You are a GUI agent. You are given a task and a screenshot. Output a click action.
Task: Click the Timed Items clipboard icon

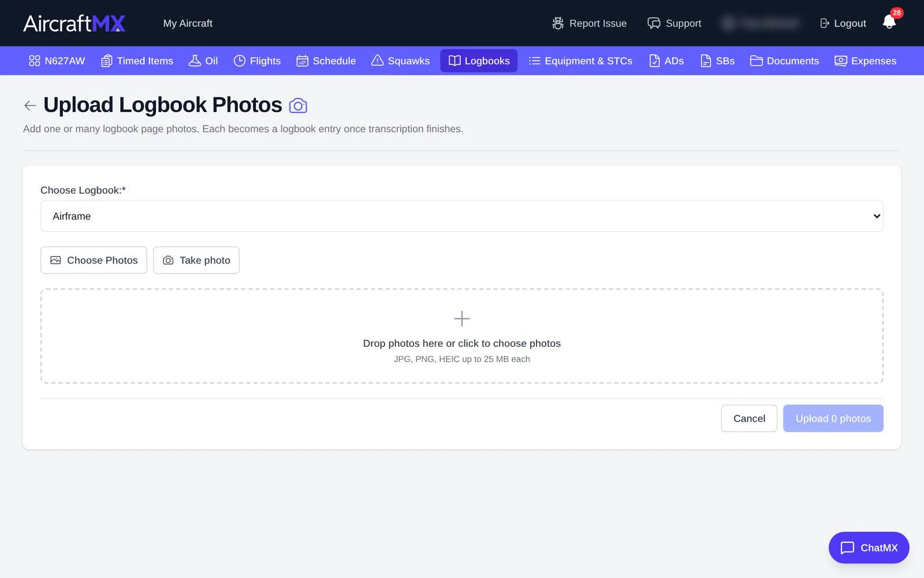coord(107,61)
